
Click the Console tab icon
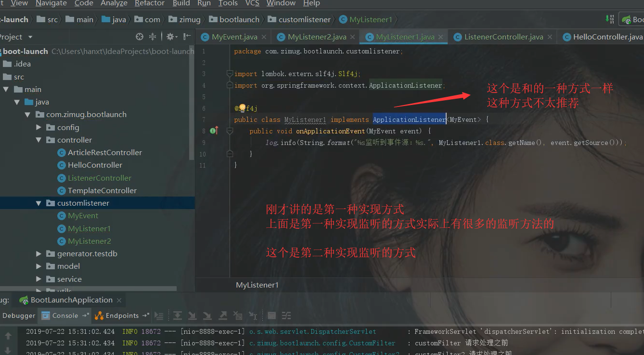coord(46,316)
